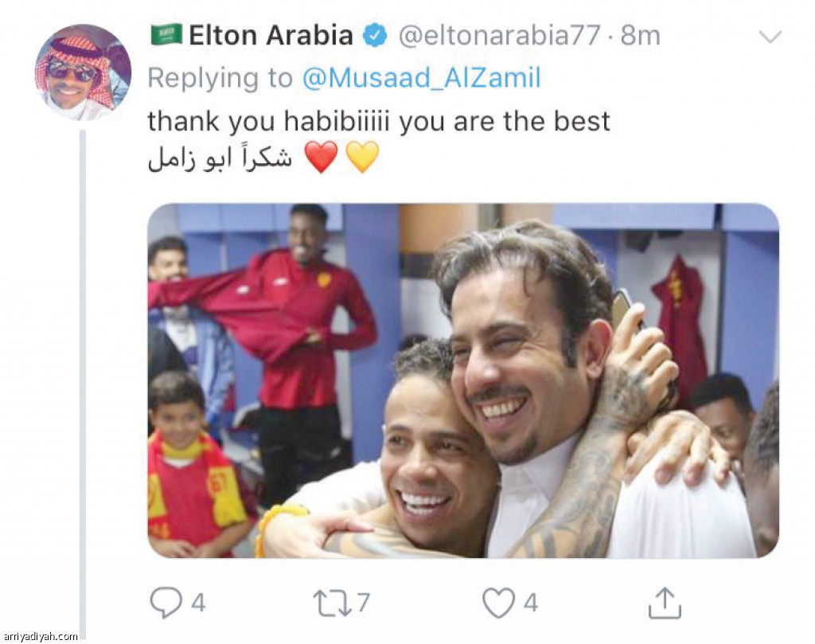This screenshot has width=815, height=644.
Task: Click the 8m timestamp
Action: pos(641,36)
